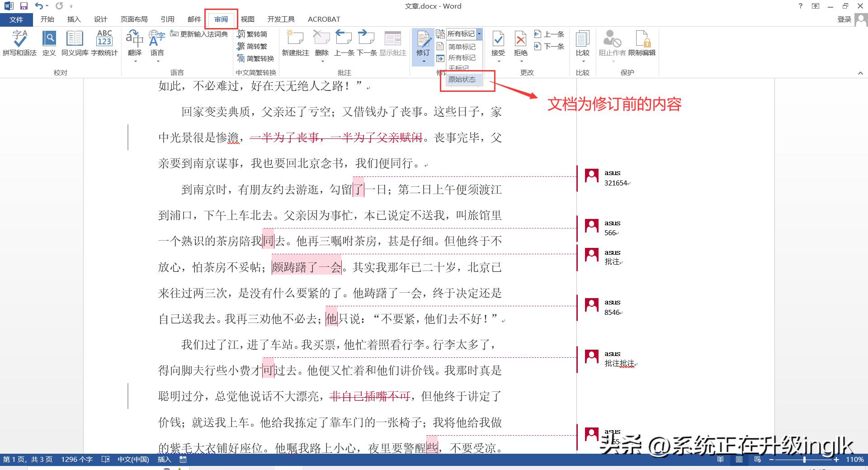Convert text with 繁转简
The width and height of the screenshot is (868, 470).
pos(252,34)
